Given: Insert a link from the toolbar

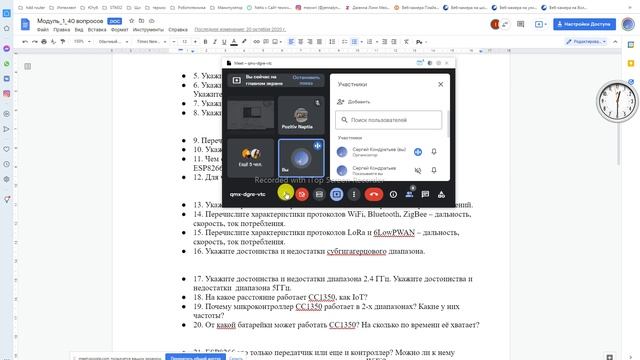Looking at the screenshot, I should pyautogui.click(x=256, y=42).
